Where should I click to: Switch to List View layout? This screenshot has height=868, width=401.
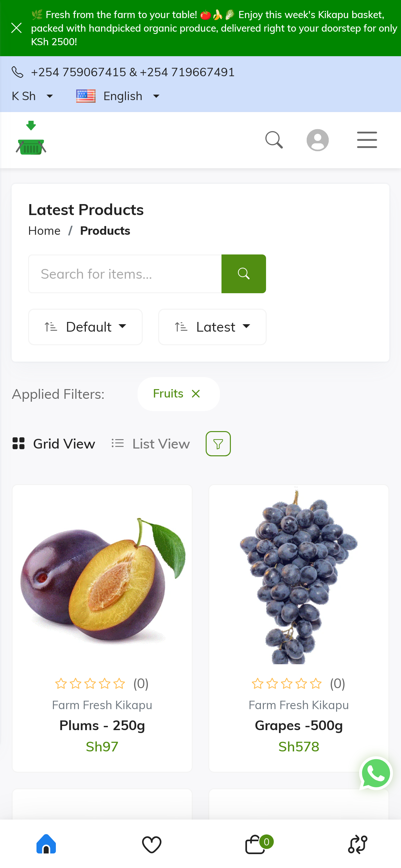click(151, 443)
